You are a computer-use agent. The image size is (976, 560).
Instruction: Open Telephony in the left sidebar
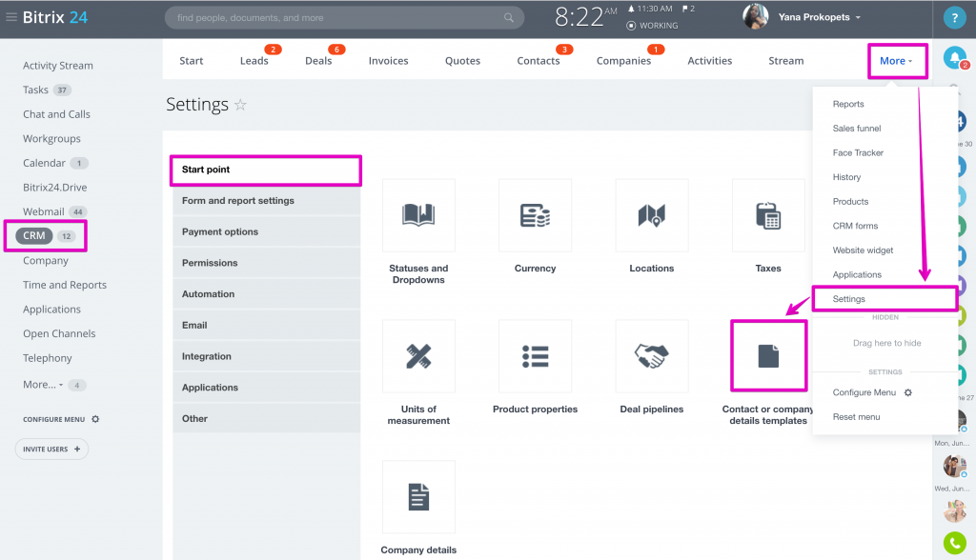[x=48, y=358]
